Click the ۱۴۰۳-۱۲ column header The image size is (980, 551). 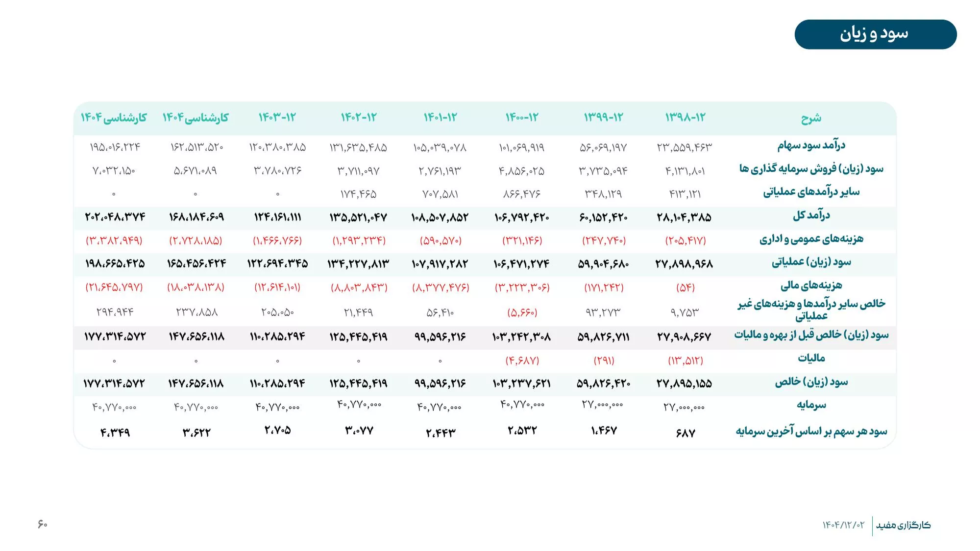[277, 117]
